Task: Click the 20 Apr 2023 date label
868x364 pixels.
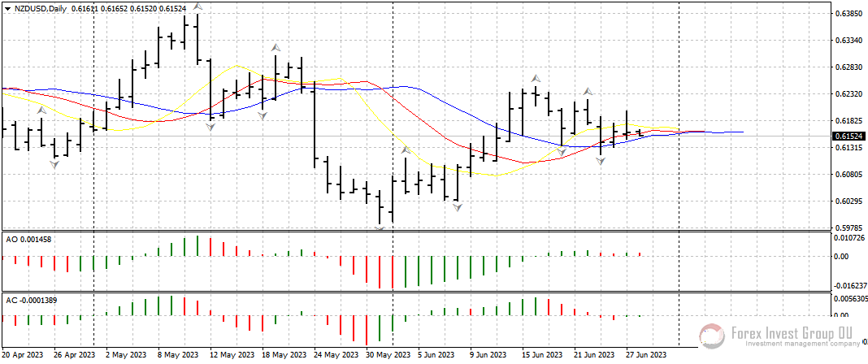Action: (23, 355)
